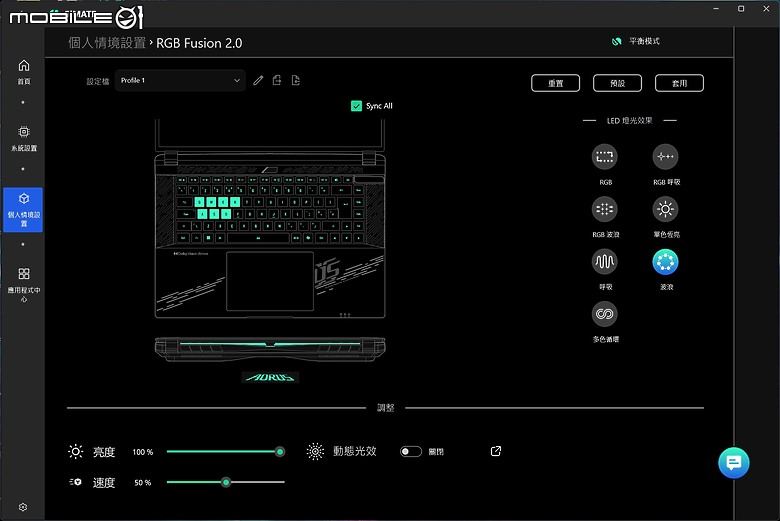
Task: Adjust the 速度 speed slider
Action: tap(226, 482)
